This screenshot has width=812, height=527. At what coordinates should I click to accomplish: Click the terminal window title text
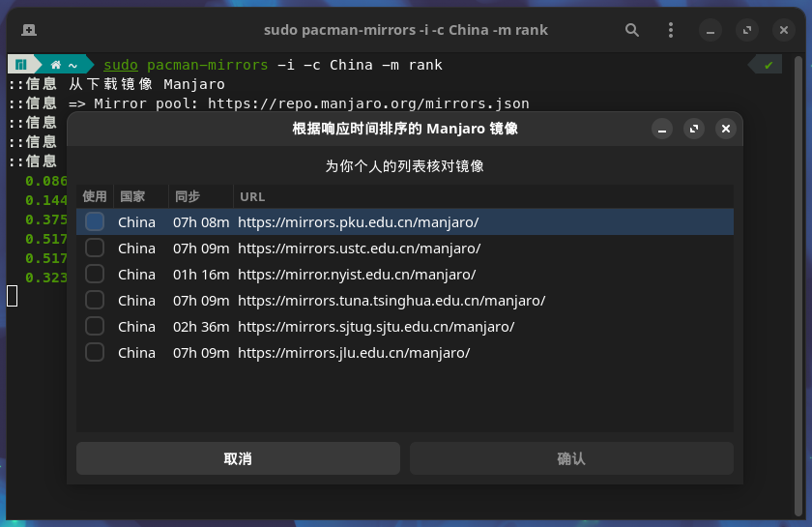click(x=405, y=30)
